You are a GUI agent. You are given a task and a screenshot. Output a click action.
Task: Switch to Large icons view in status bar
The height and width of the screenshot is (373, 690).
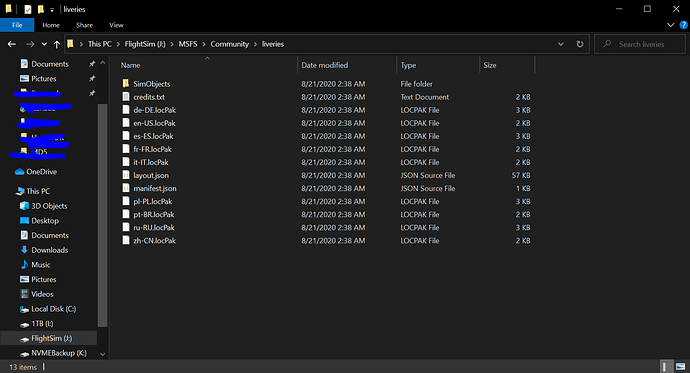(680, 366)
